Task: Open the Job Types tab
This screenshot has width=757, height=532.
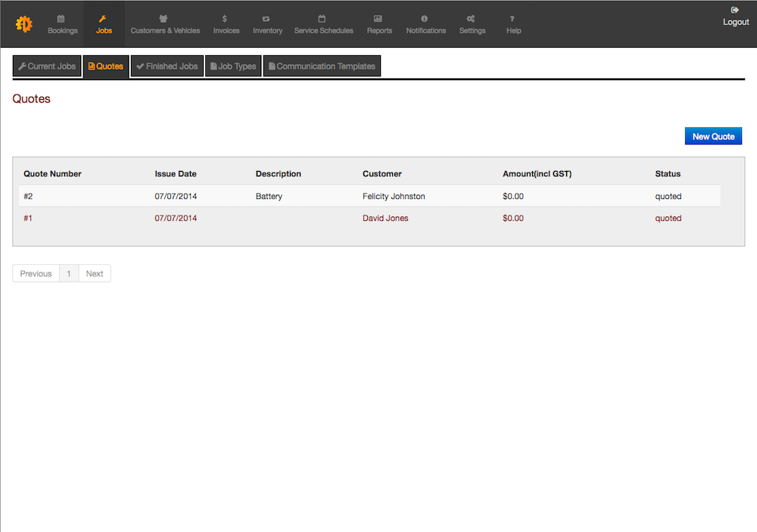Action: tap(233, 67)
